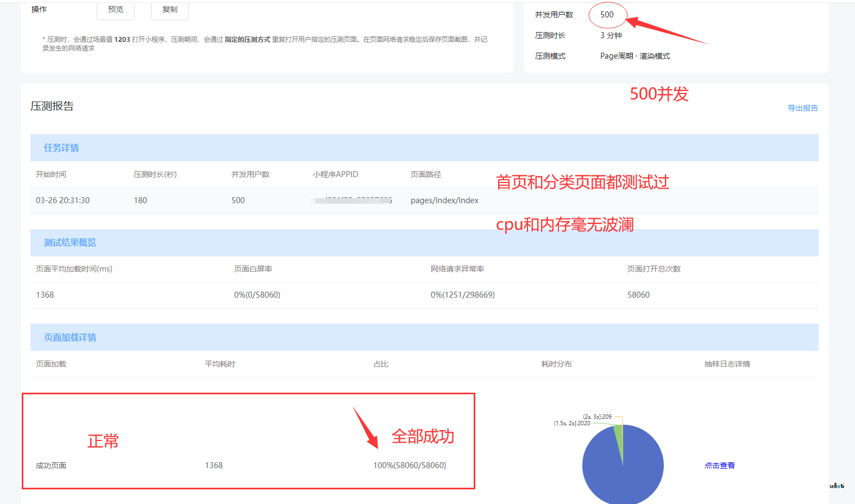
Task: Click start time 03-26 20:31:30
Action: 63,200
